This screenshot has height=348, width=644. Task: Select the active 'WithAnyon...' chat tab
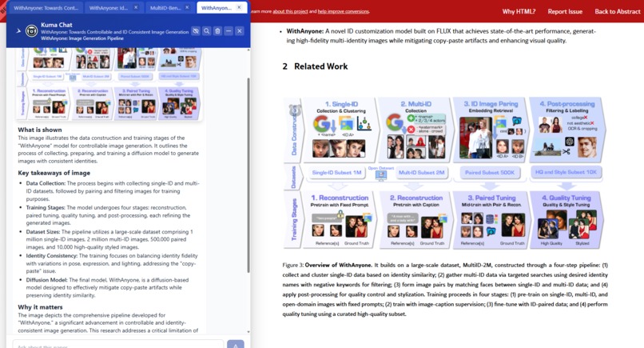click(x=217, y=8)
